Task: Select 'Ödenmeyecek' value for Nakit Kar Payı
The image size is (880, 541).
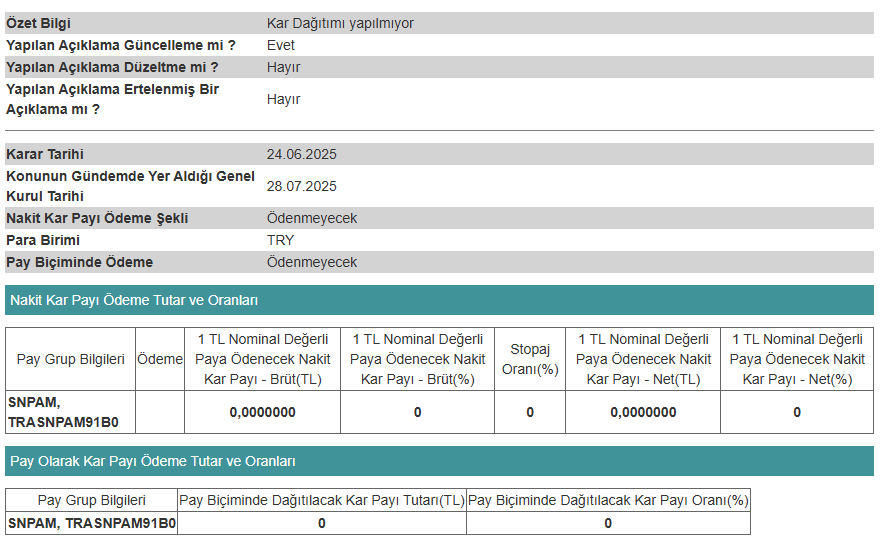Action: click(311, 218)
